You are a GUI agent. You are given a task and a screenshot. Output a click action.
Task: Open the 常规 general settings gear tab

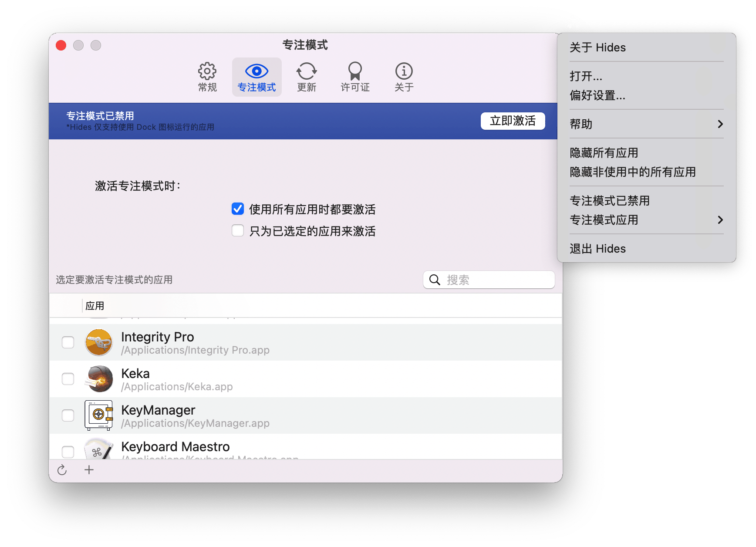tap(207, 77)
